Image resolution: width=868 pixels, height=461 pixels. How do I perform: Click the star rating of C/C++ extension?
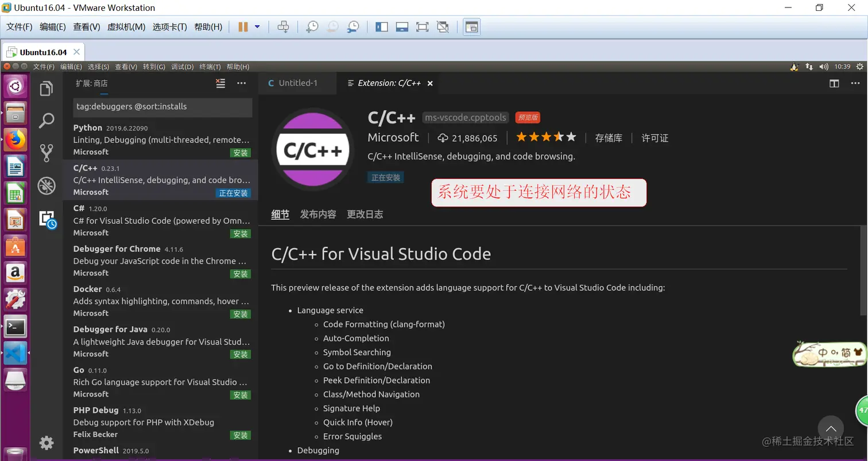point(546,137)
